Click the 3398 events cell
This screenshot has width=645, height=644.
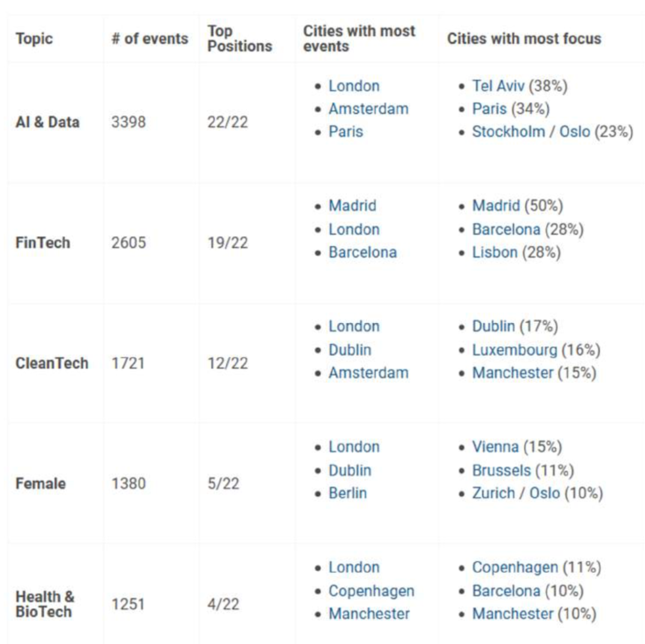click(129, 123)
